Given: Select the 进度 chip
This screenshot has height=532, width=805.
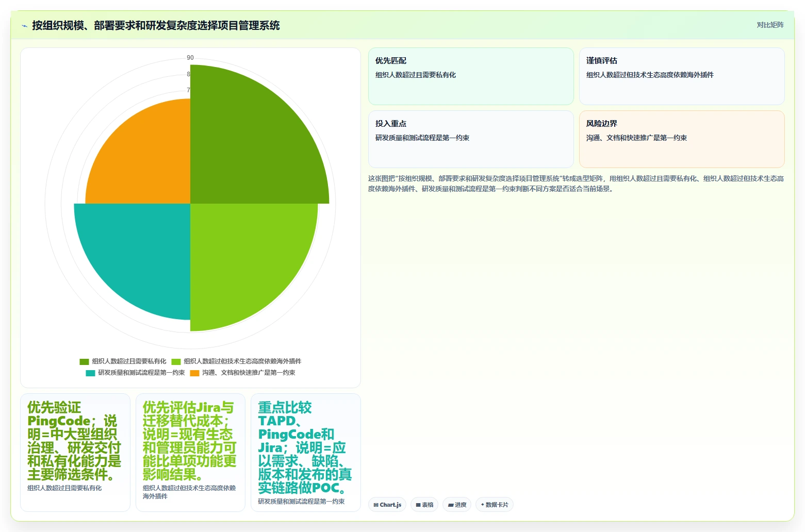Looking at the screenshot, I should tap(457, 505).
